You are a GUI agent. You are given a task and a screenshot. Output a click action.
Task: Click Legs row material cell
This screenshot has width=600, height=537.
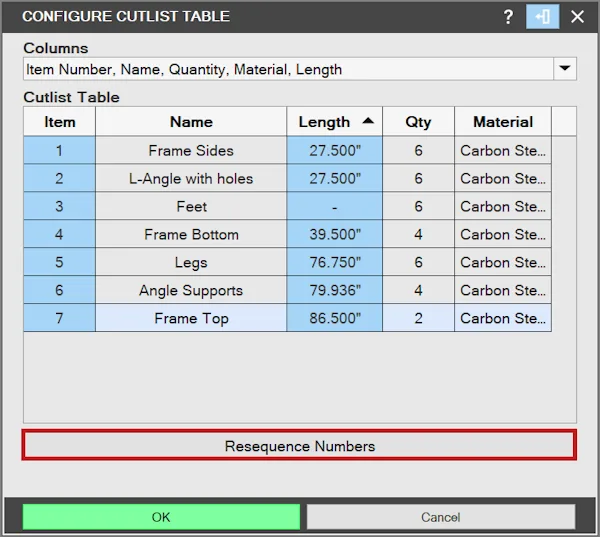click(x=503, y=262)
